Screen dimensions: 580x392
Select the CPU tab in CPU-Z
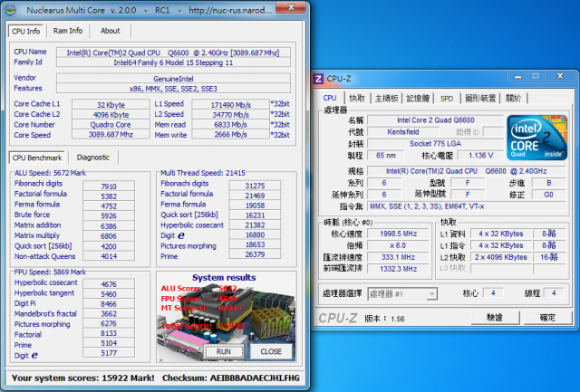330,98
